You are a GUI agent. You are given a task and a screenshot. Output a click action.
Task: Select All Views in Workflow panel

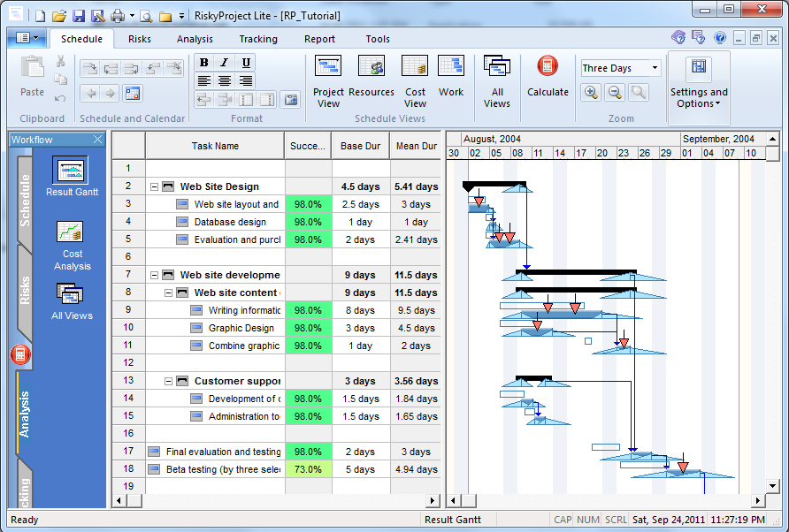pos(72,301)
